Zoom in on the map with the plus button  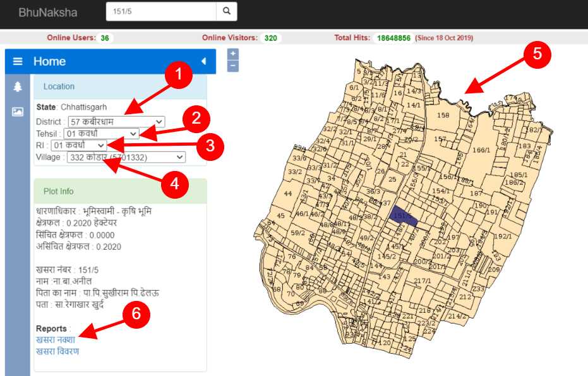(233, 54)
